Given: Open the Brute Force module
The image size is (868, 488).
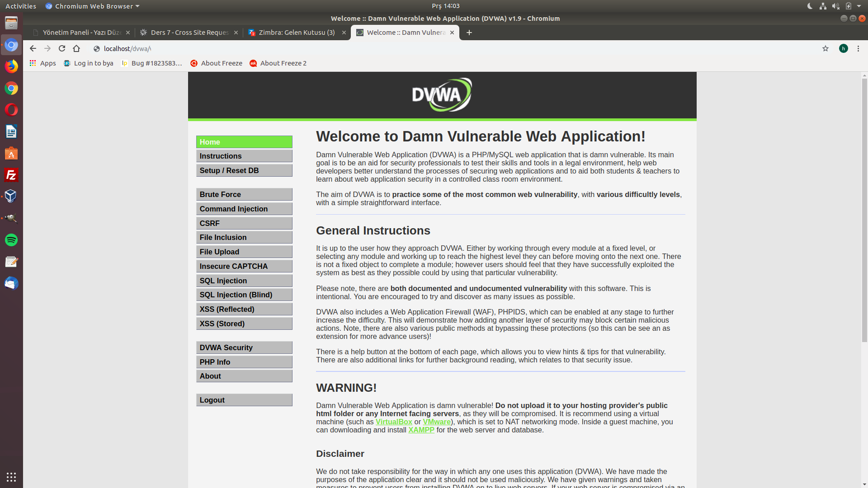Looking at the screenshot, I should pyautogui.click(x=244, y=194).
